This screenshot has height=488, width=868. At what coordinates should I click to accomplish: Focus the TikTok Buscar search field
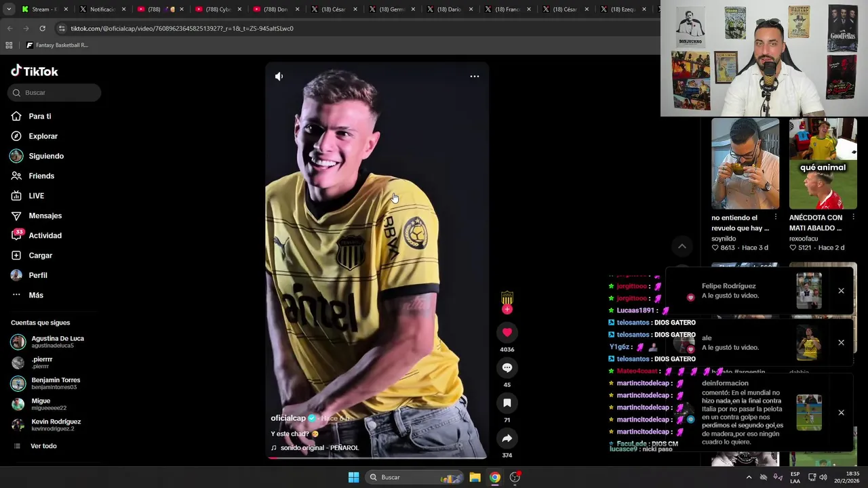(54, 93)
